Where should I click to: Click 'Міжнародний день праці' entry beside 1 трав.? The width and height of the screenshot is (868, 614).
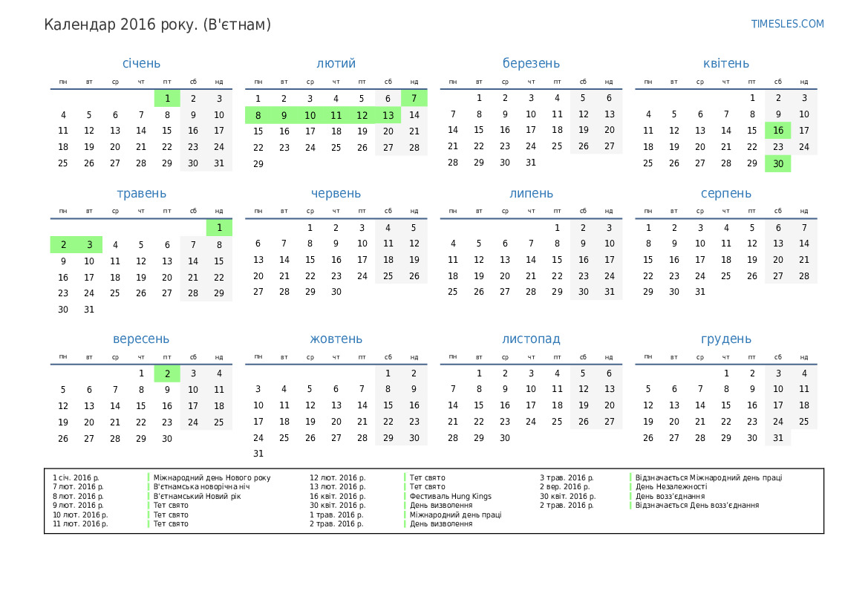[x=456, y=515]
